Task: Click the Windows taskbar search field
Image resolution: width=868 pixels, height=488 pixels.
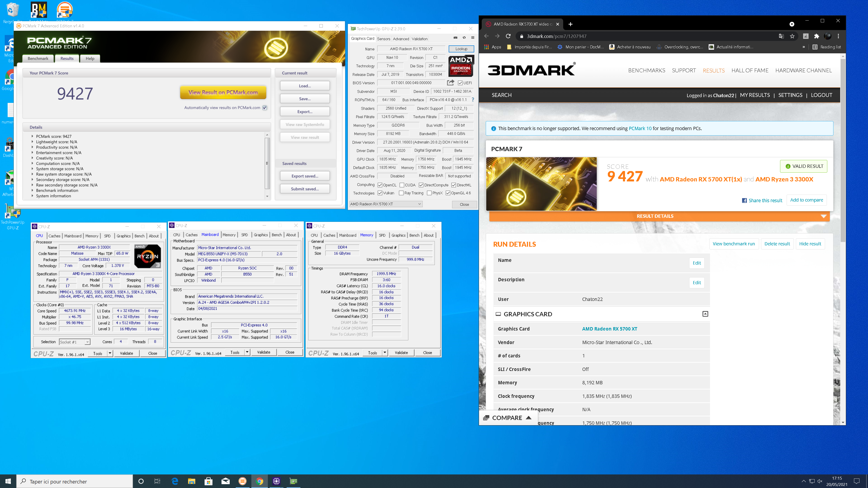Action: [74, 481]
